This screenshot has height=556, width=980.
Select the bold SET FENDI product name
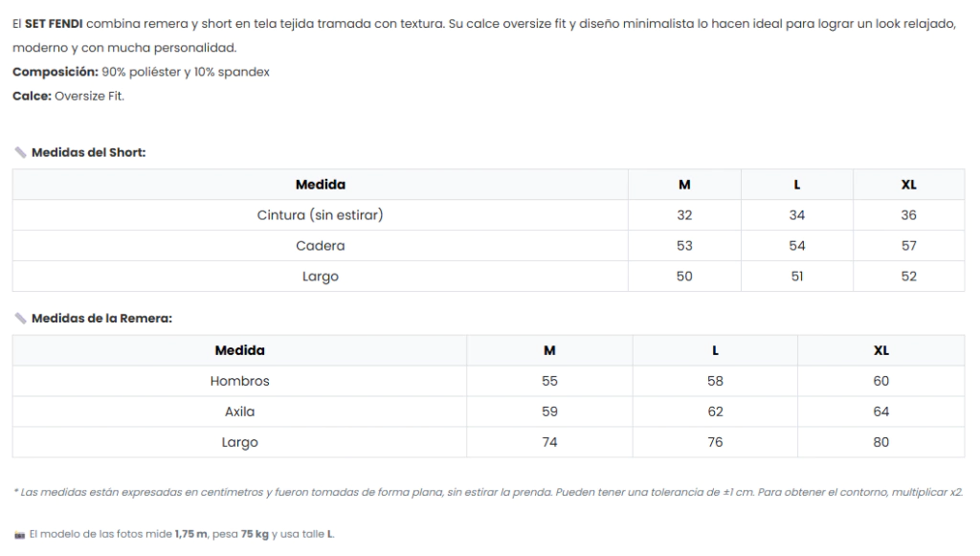point(54,23)
